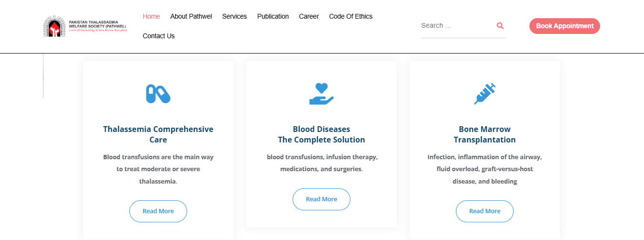
Task: Click the hand holding heart icon
Action: (321, 94)
